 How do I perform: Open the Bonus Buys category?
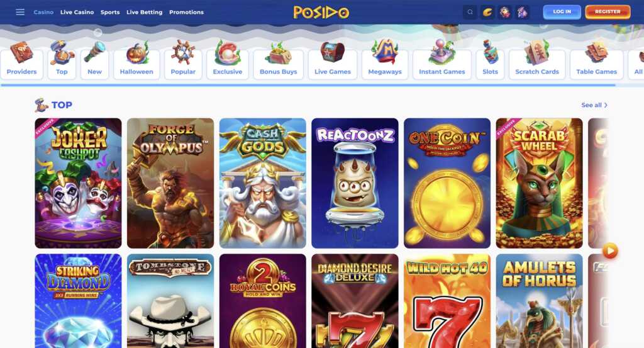(x=279, y=60)
